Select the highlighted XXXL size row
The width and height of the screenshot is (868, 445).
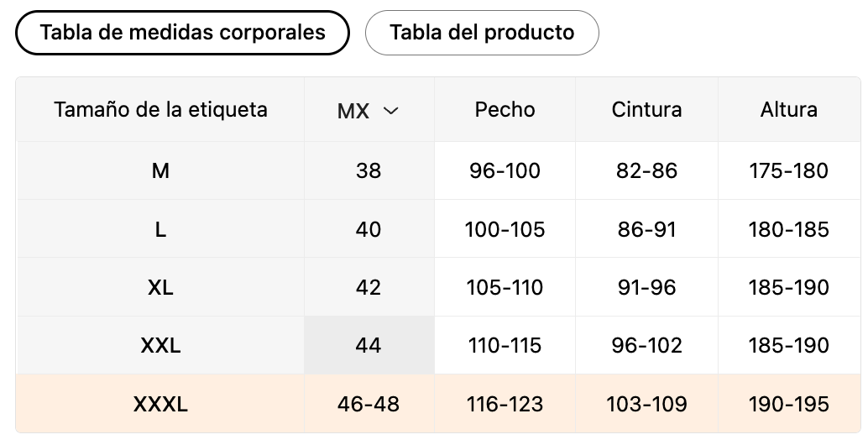pos(160,404)
